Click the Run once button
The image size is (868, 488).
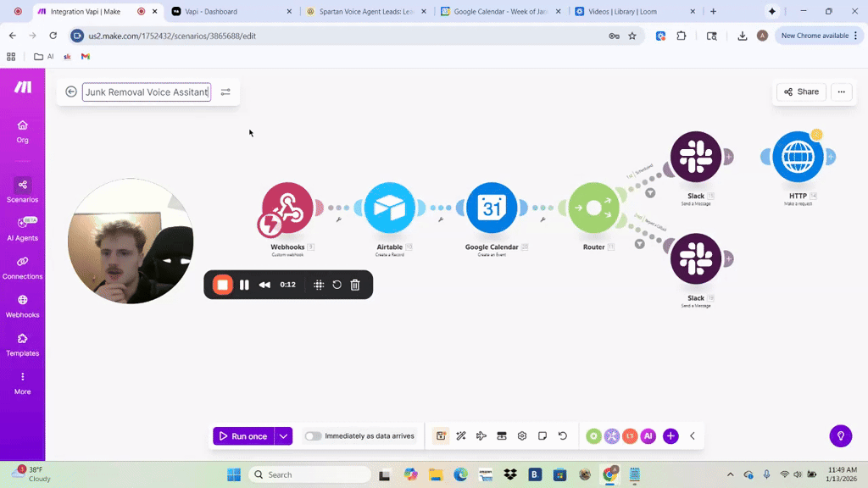click(x=243, y=436)
